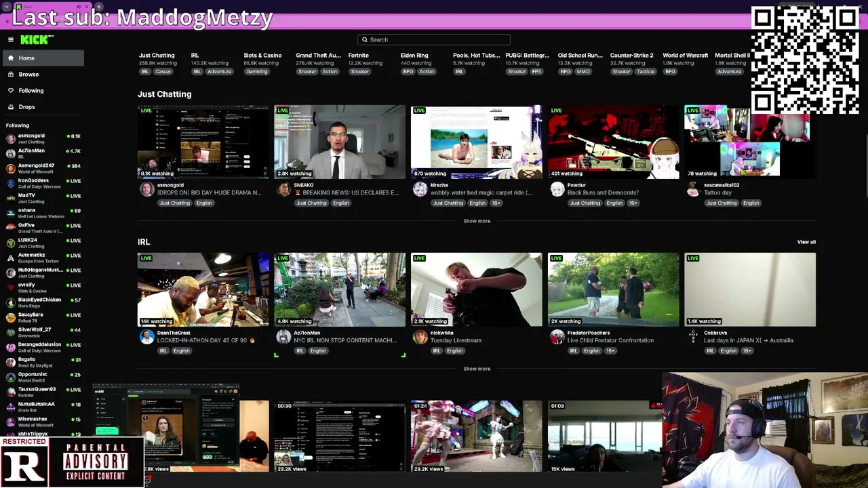Open kirsche's wobbly water bed stream thumbnail
This screenshot has height=488, width=868.
click(x=477, y=142)
